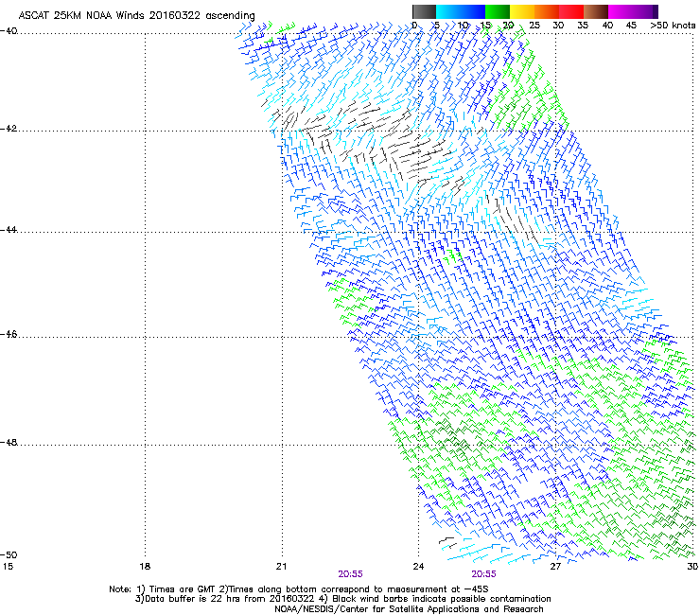The width and height of the screenshot is (700, 615).
Task: Click the '>50 knots' legend label
Action: pyautogui.click(x=673, y=26)
